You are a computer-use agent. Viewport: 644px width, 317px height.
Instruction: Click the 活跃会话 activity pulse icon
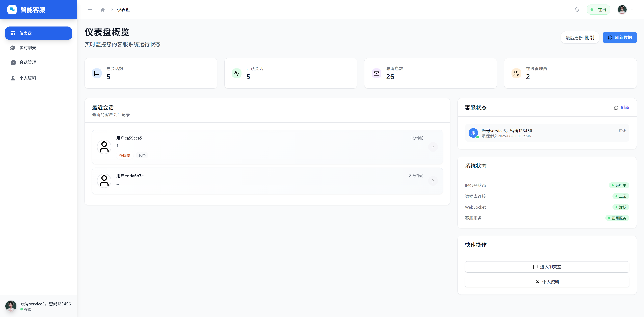pos(236,73)
